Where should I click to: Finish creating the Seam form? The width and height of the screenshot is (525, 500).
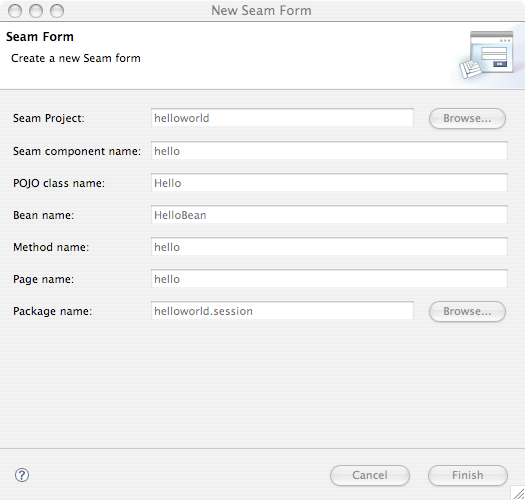tap(467, 475)
